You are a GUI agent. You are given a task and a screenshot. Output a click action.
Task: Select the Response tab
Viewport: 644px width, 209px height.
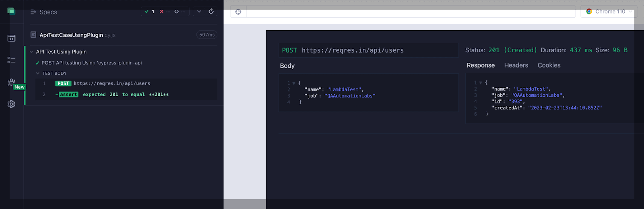481,65
